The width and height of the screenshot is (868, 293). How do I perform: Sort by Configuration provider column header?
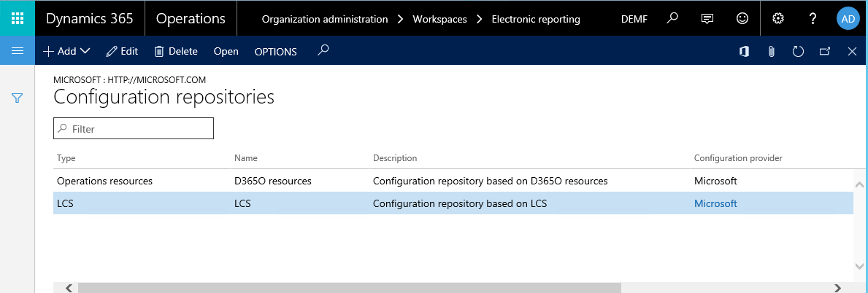tap(738, 158)
